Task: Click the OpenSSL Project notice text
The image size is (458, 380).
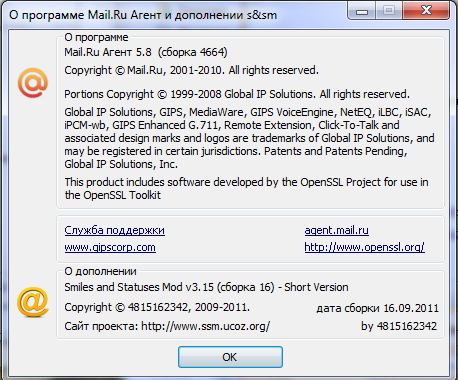Action: tap(246, 189)
